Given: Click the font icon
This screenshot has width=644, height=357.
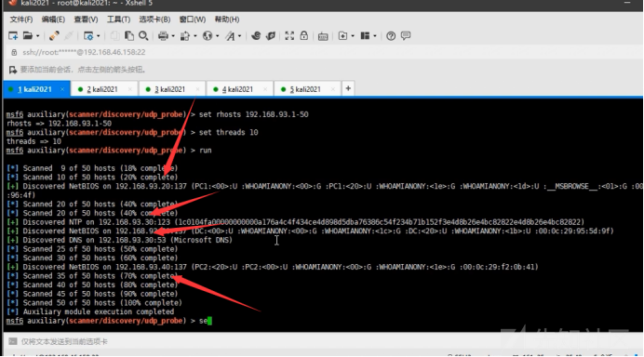Looking at the screenshot, I should point(230,36).
